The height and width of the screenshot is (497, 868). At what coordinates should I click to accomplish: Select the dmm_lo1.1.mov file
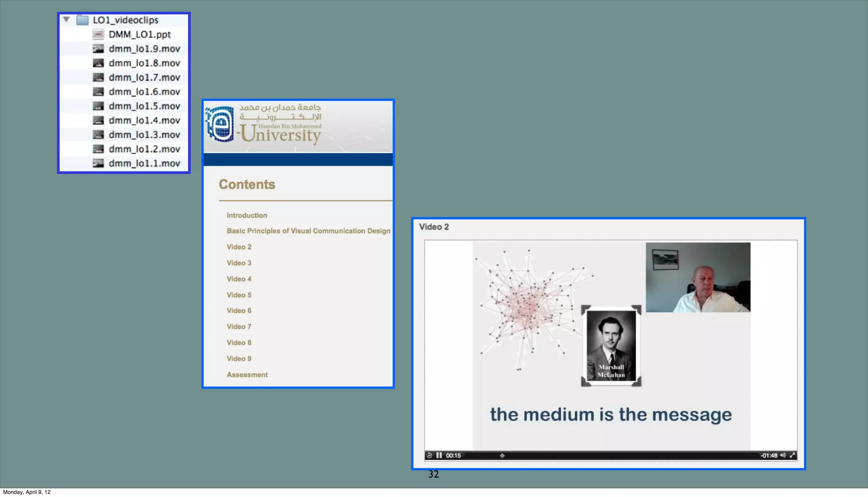[144, 163]
